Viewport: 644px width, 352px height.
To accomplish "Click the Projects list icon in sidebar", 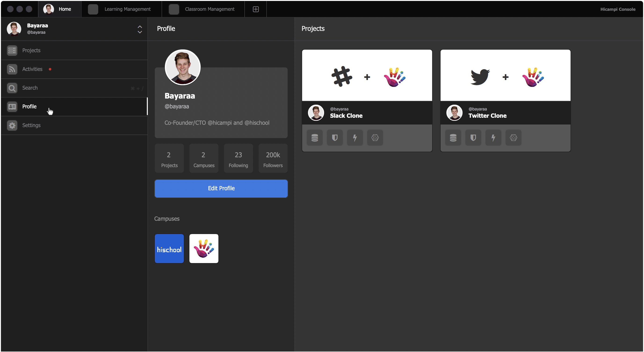I will [x=12, y=50].
